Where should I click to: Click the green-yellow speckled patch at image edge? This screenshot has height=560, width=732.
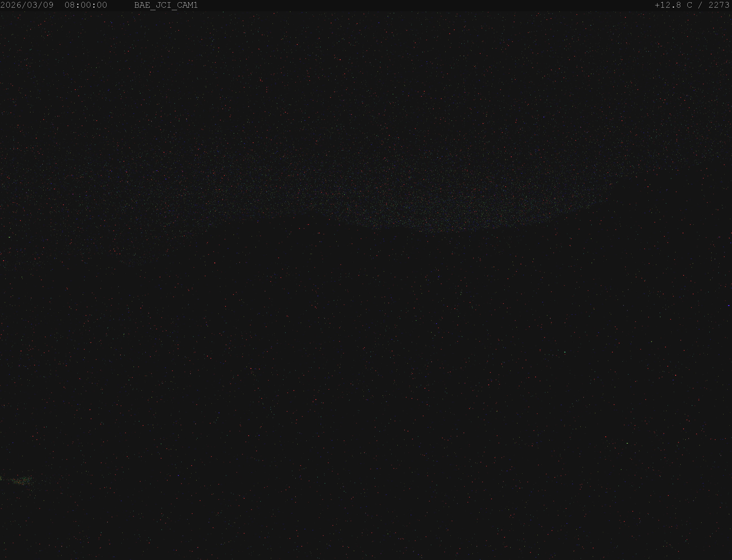(x=17, y=480)
